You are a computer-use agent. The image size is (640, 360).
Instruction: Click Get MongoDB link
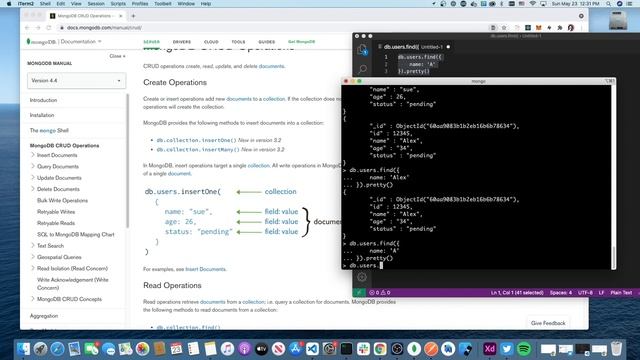(x=302, y=42)
